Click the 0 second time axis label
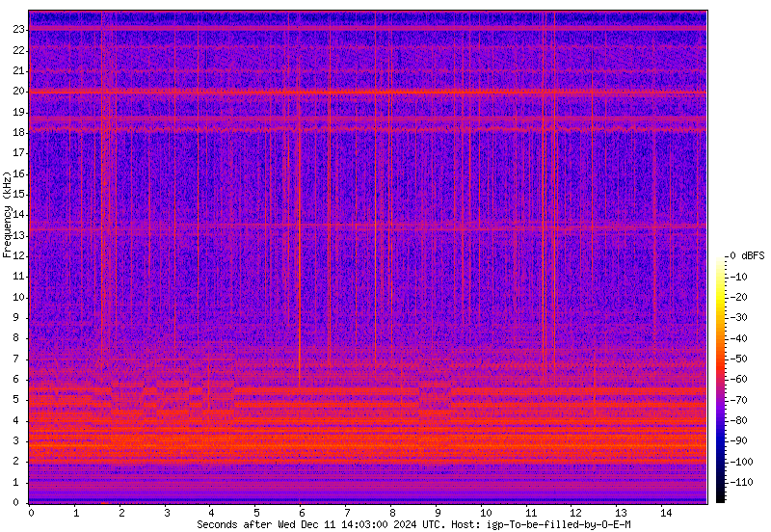This screenshot has height=532, width=771. point(30,513)
